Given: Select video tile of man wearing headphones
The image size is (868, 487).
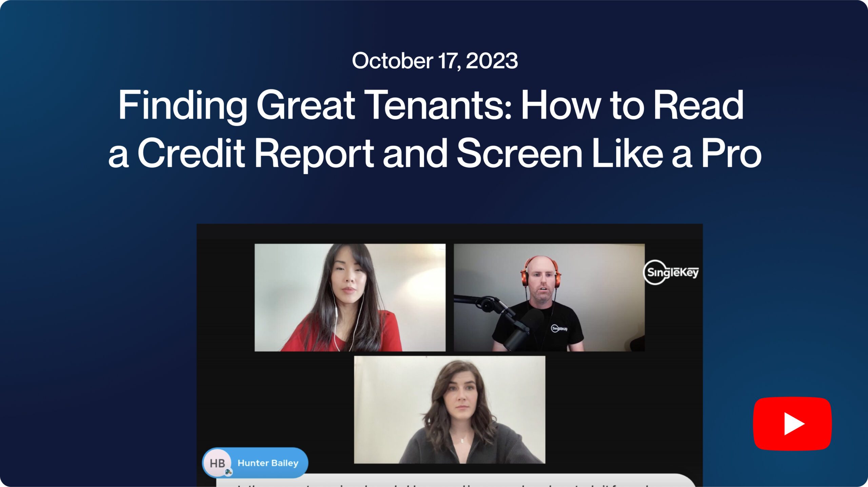Looking at the screenshot, I should 549,297.
